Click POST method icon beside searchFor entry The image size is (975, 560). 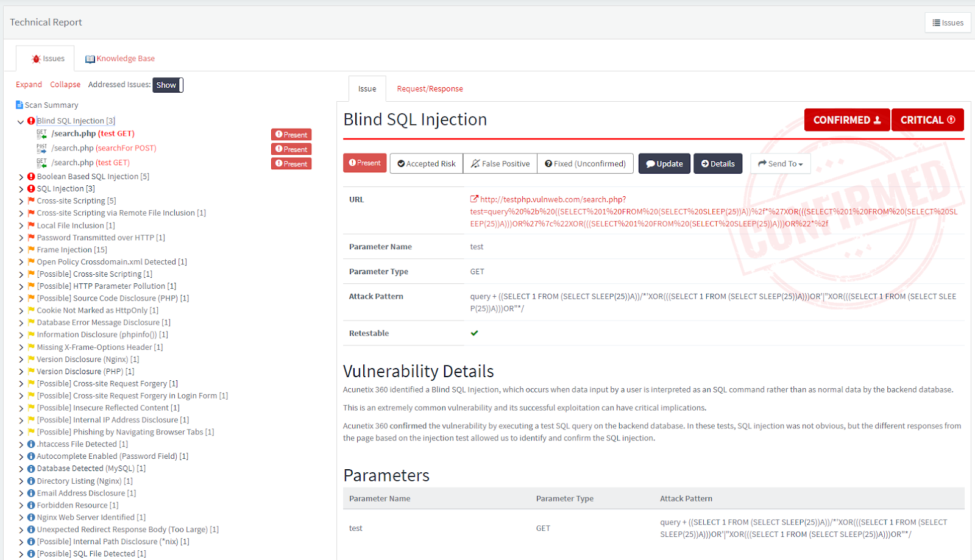point(41,148)
